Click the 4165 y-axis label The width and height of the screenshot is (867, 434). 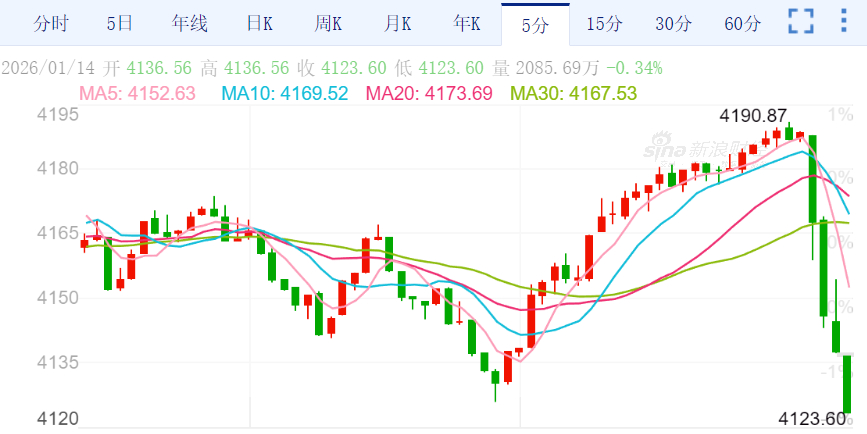(58, 233)
